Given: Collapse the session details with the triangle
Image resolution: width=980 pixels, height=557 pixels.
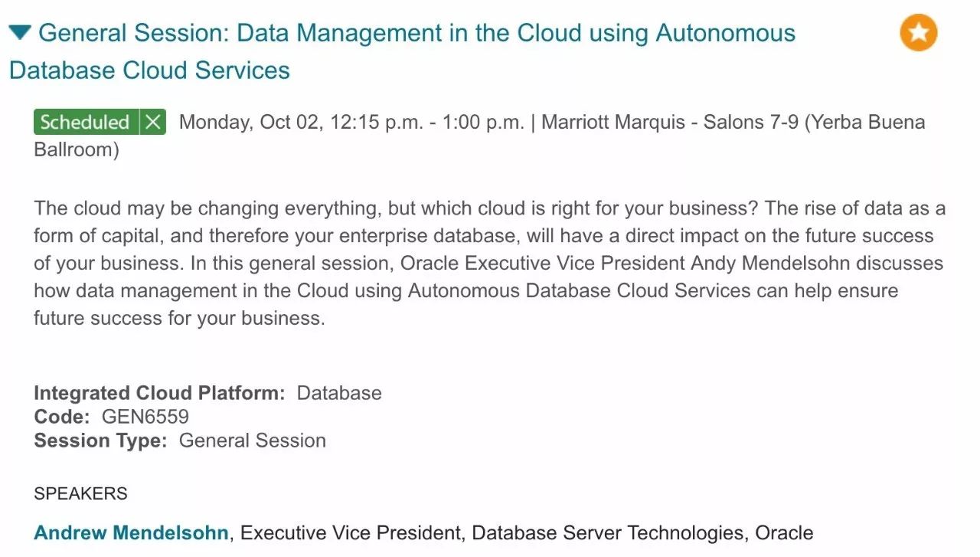Looking at the screenshot, I should coord(20,33).
